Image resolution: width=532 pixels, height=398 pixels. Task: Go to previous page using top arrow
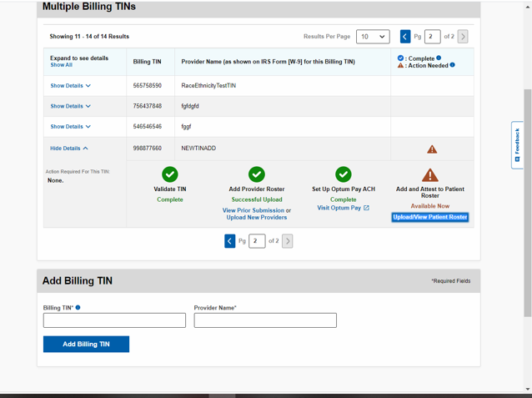tap(405, 37)
